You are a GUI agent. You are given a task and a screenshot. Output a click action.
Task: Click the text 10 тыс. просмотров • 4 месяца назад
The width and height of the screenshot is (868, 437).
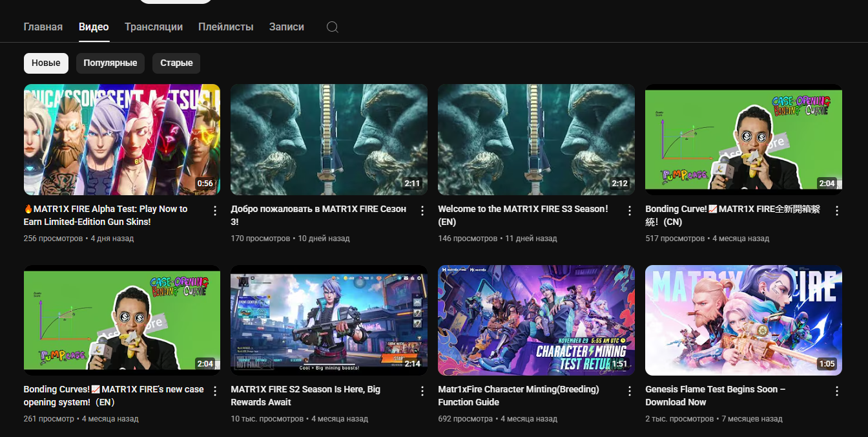[300, 419]
